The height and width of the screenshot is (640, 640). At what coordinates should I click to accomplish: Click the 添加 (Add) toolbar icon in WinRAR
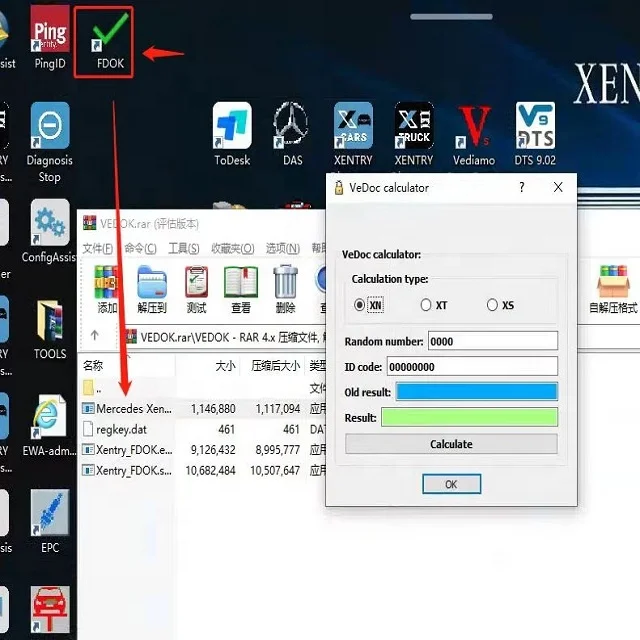(x=107, y=289)
